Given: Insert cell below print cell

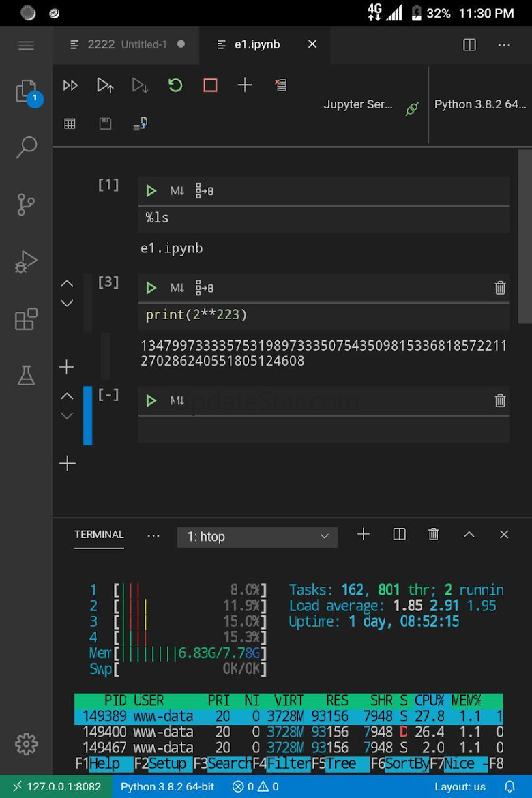Looking at the screenshot, I should click(x=67, y=367).
